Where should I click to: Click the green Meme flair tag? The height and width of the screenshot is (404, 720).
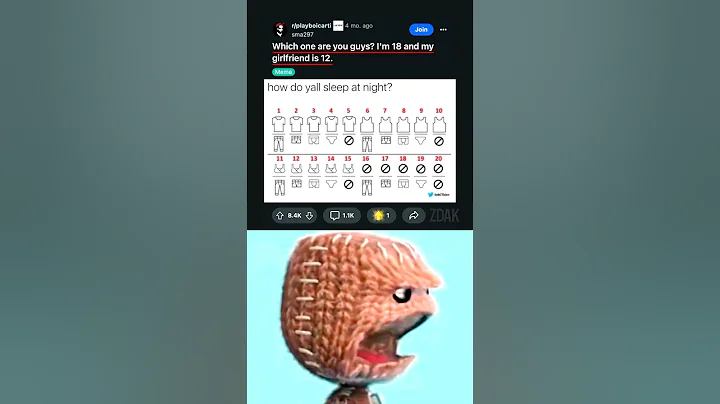[x=283, y=72]
